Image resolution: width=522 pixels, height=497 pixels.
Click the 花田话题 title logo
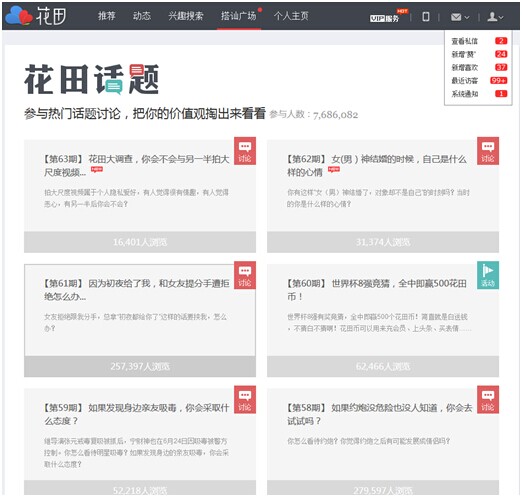coord(92,79)
